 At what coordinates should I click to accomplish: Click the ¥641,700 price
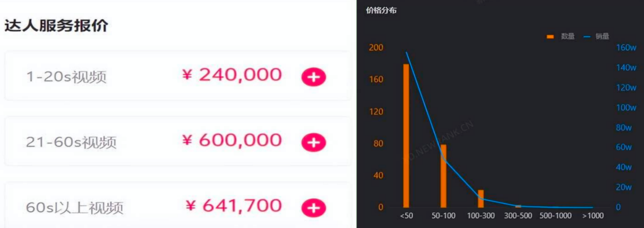[234, 205]
